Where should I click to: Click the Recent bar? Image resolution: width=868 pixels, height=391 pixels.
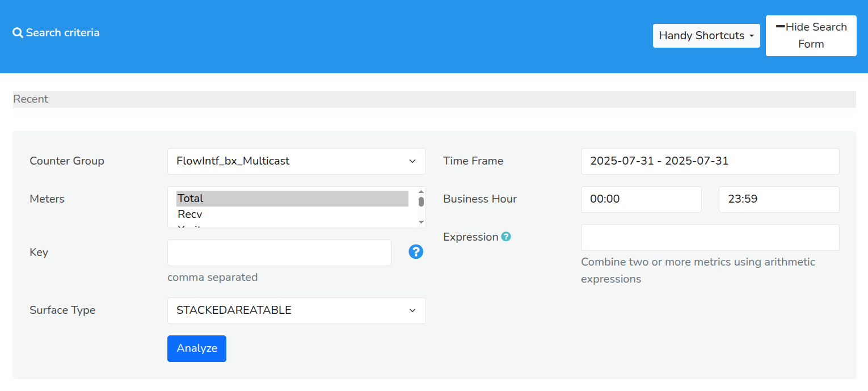pos(434,99)
